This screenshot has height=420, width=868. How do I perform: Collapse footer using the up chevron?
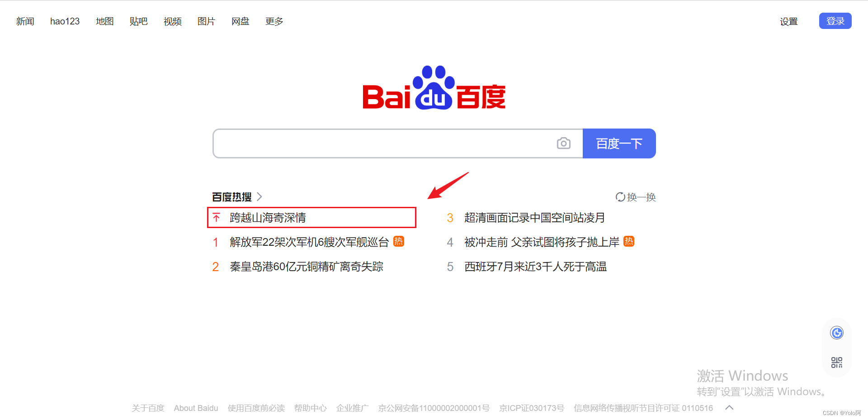click(x=729, y=408)
